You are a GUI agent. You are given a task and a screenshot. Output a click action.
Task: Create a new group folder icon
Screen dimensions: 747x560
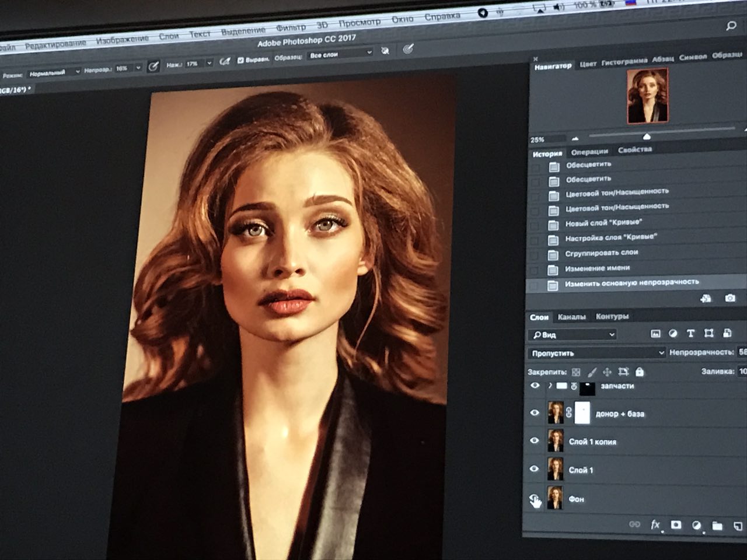[x=717, y=526]
